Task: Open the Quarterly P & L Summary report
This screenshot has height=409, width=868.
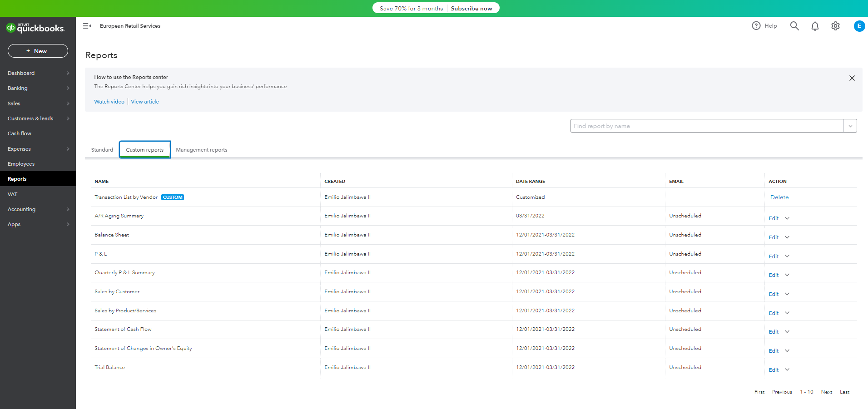Action: (x=124, y=272)
